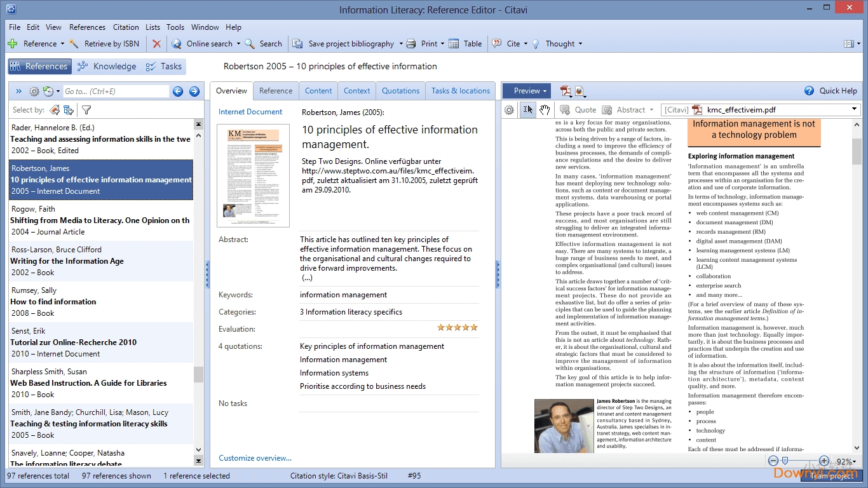868x488 pixels.
Task: Click the red X delete reference icon
Action: click(156, 44)
